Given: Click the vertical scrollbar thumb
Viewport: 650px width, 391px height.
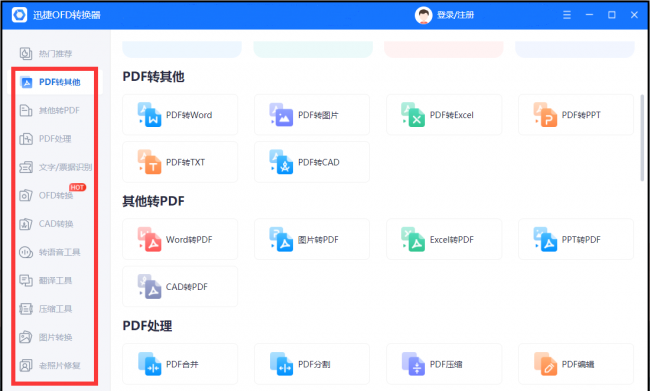Looking at the screenshot, I should [643, 138].
